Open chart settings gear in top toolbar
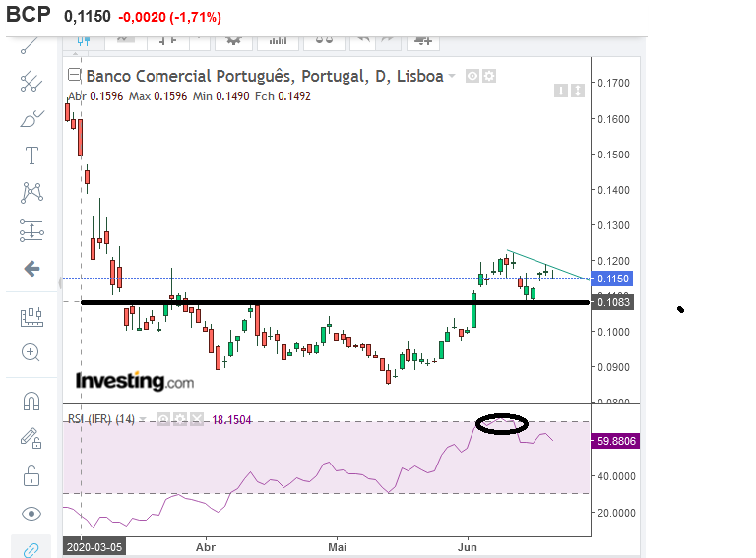The height and width of the screenshot is (558, 756). (234, 42)
